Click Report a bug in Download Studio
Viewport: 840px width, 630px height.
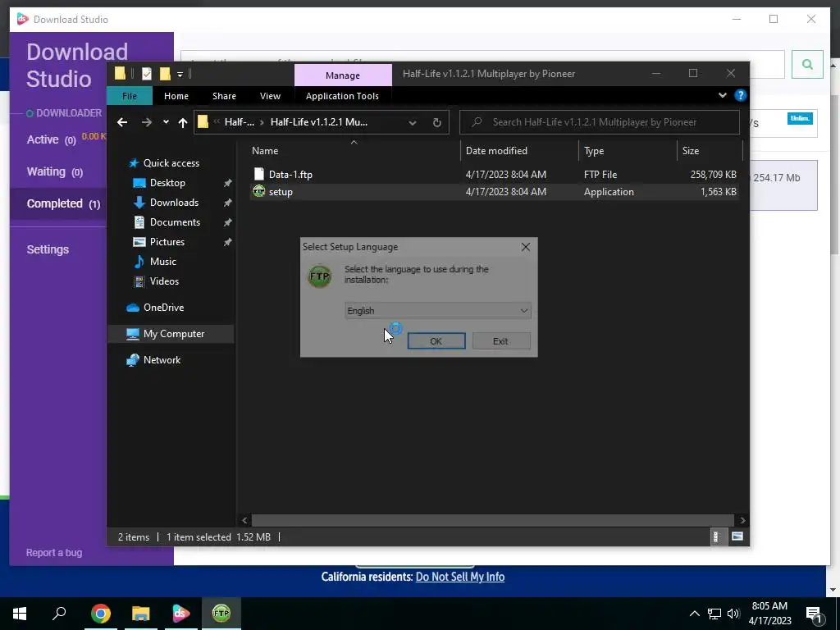(54, 552)
